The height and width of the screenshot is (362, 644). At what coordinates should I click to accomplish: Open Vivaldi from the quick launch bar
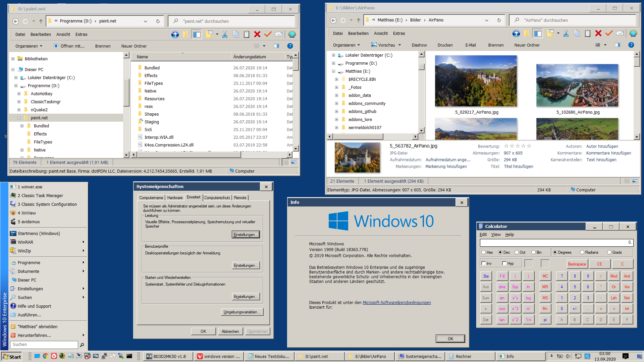pos(54,356)
